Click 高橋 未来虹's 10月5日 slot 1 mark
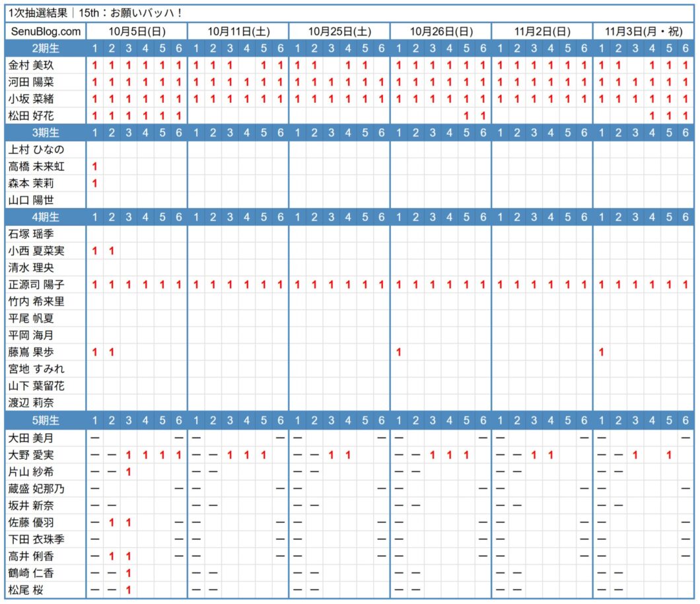 point(94,167)
